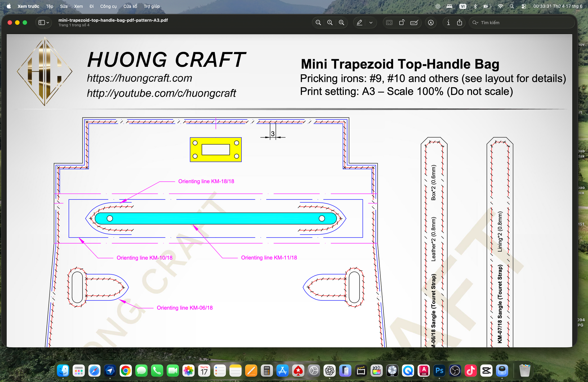This screenshot has height=382, width=588.
Task: Open the Wi-Fi status menu
Action: (500, 6)
